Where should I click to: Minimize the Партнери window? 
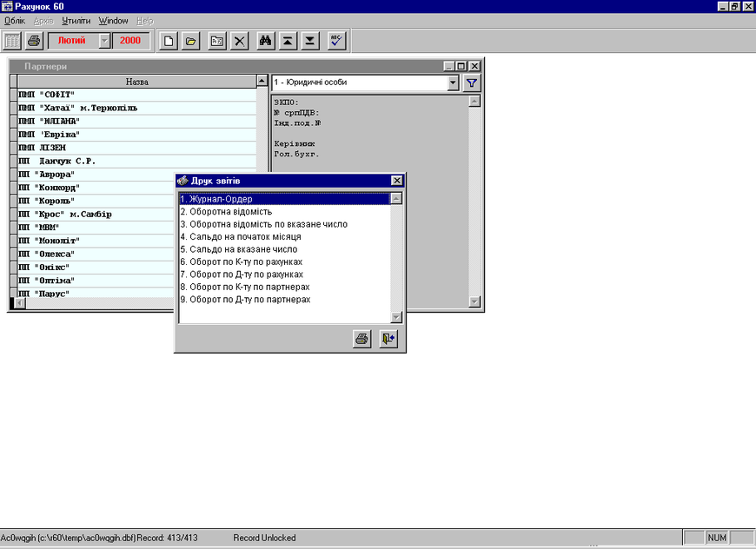click(449, 66)
